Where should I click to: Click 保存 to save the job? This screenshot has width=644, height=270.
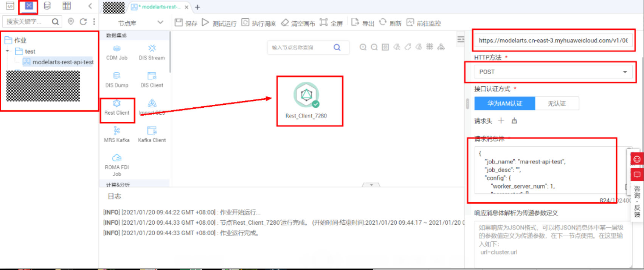click(x=186, y=23)
